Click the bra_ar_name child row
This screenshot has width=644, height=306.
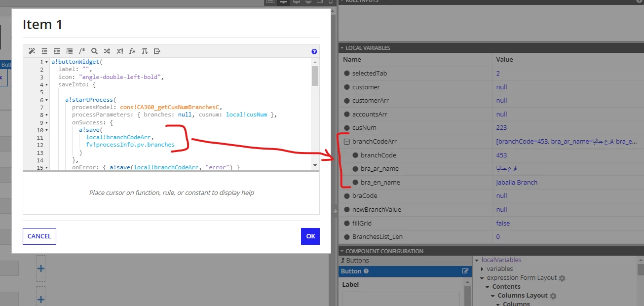(x=491, y=169)
